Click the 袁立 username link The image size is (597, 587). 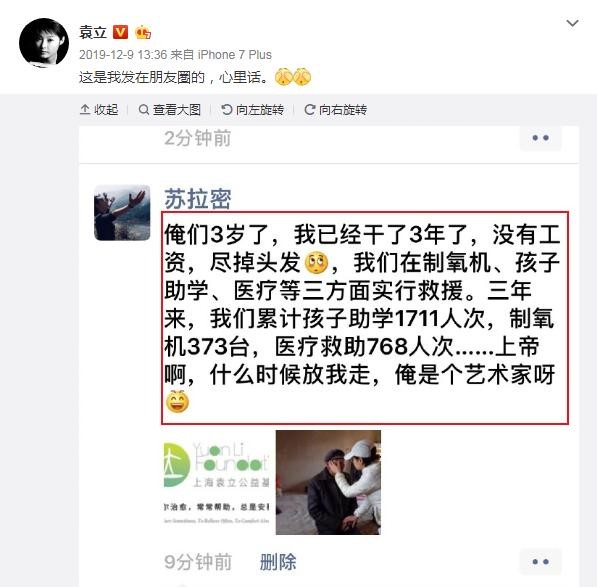click(x=93, y=32)
